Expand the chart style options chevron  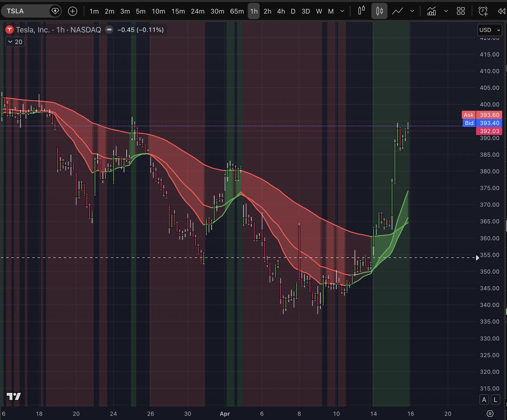tap(412, 11)
